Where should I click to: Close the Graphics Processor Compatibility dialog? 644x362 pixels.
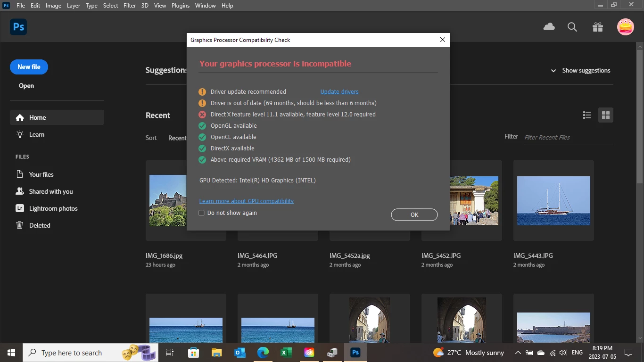click(x=443, y=40)
